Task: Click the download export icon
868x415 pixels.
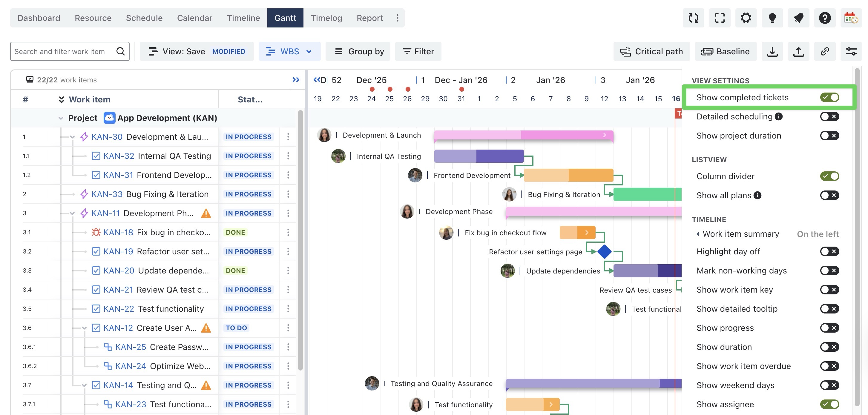Action: (x=772, y=52)
